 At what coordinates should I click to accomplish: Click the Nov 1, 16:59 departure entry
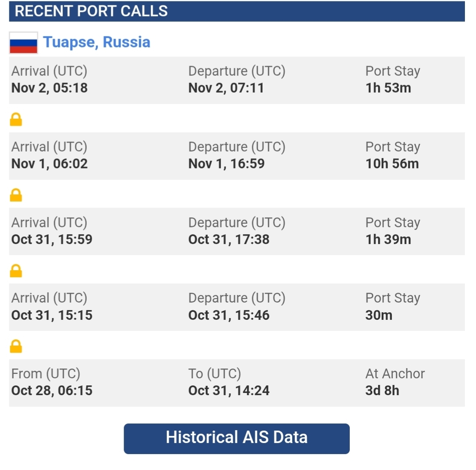(226, 163)
